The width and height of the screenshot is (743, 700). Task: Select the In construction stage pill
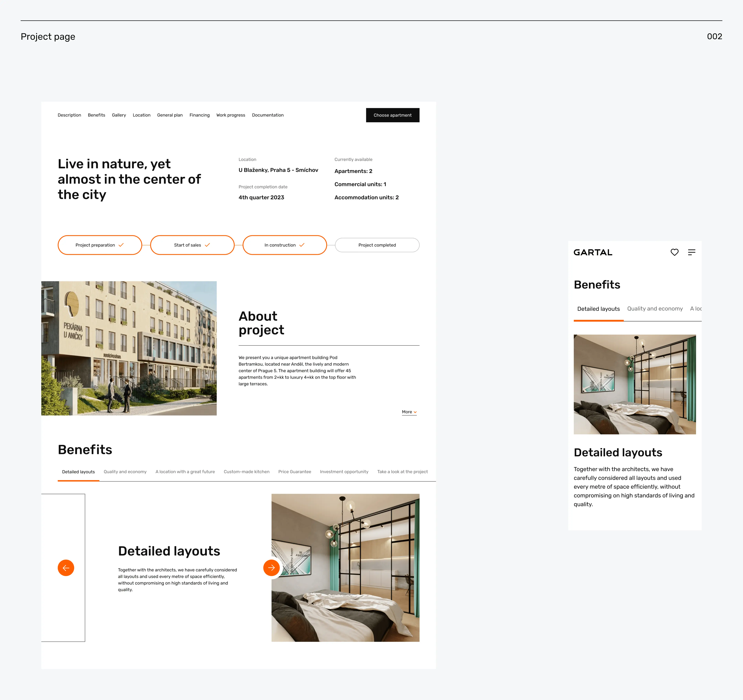284,245
